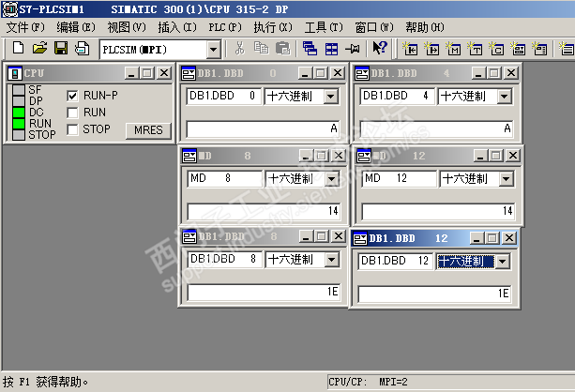Viewport: 575px width, 392px height.
Task: Insert counter view icon
Action: 496,49
